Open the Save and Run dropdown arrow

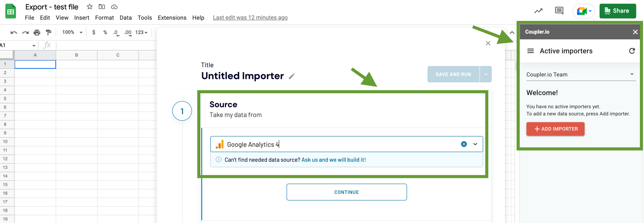point(485,74)
